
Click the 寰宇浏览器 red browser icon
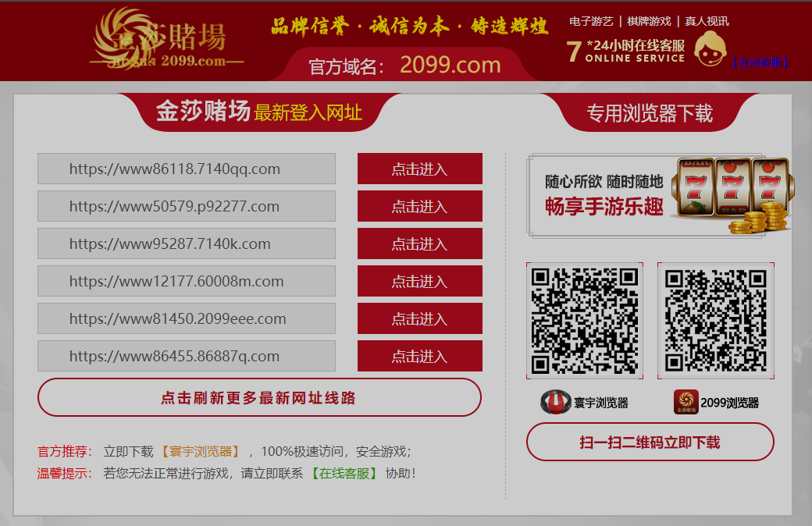pyautogui.click(x=555, y=403)
